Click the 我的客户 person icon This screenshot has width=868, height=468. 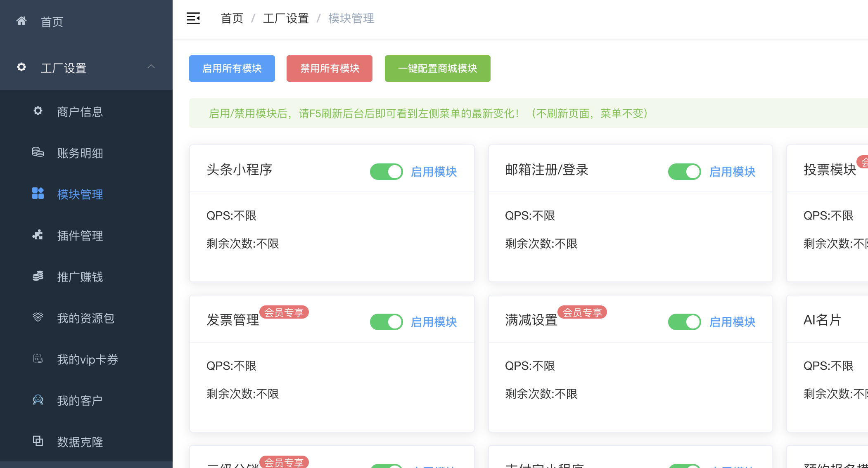point(38,400)
